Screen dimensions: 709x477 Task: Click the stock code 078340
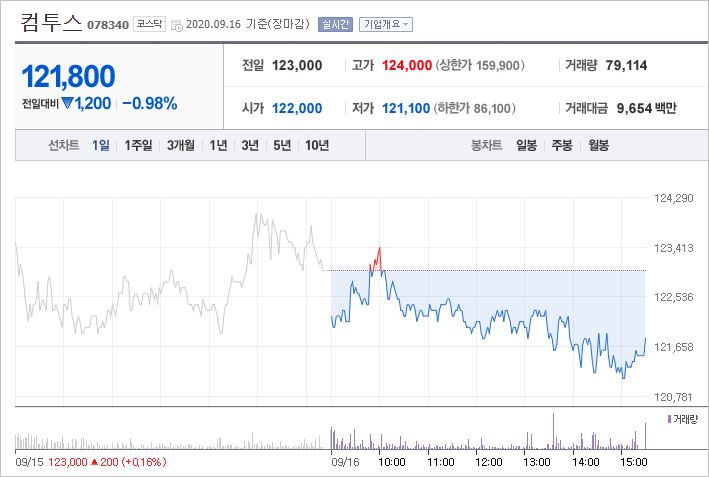(x=108, y=25)
